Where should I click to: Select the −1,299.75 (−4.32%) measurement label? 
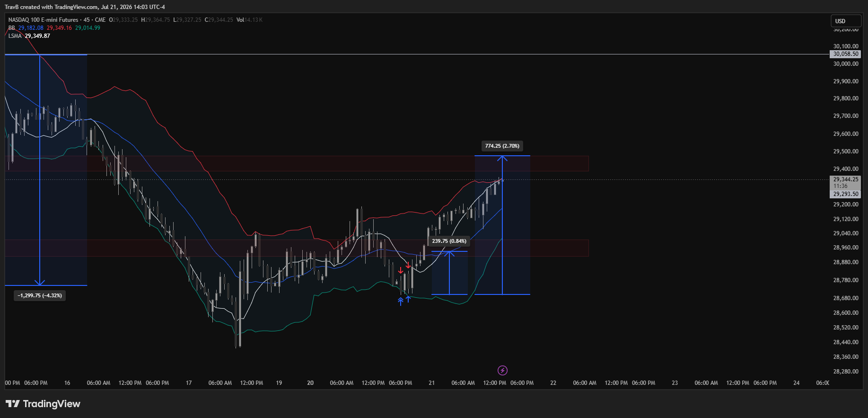[x=40, y=295]
